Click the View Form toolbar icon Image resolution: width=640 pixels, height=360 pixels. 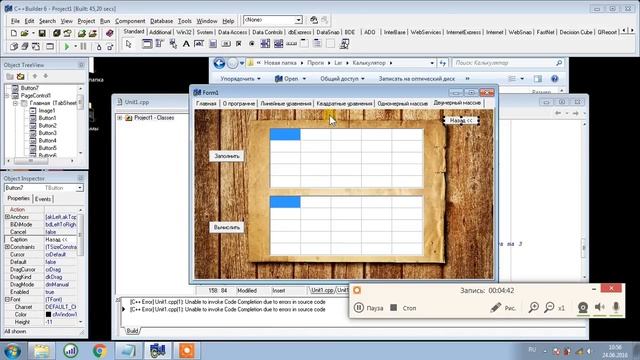pos(25,47)
